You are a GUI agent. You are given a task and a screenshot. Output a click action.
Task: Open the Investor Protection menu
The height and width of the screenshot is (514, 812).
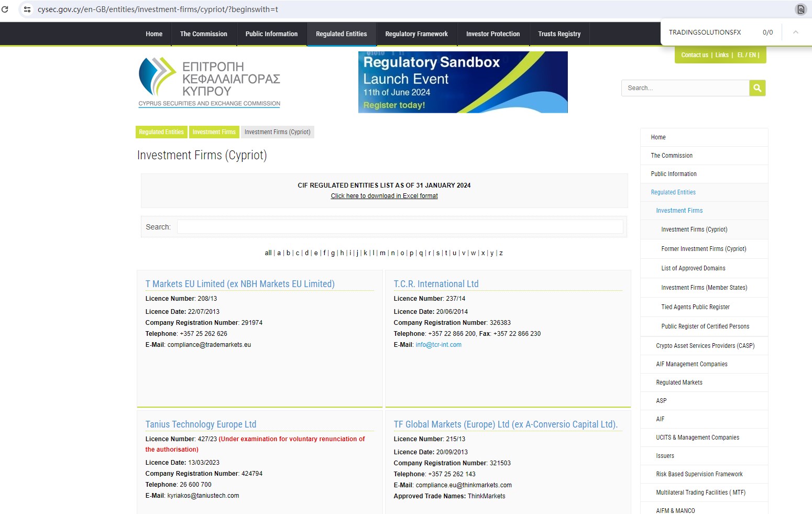tap(492, 34)
